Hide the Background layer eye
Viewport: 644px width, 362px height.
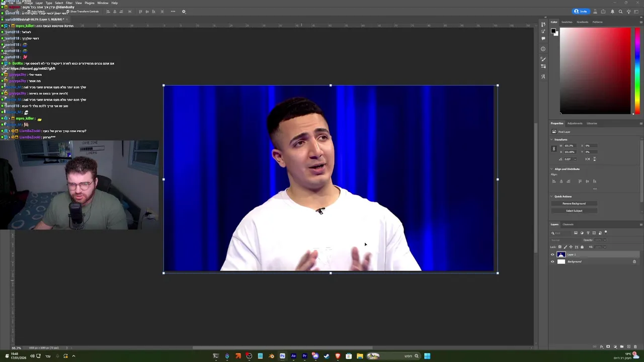552,261
